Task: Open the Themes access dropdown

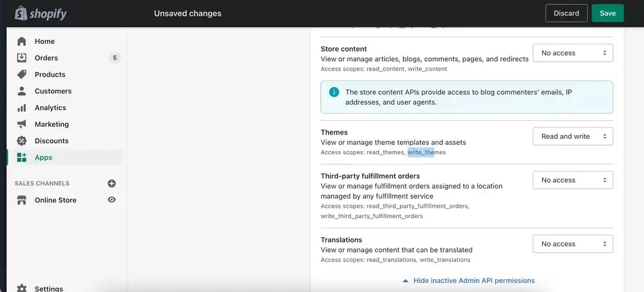Action: click(573, 136)
